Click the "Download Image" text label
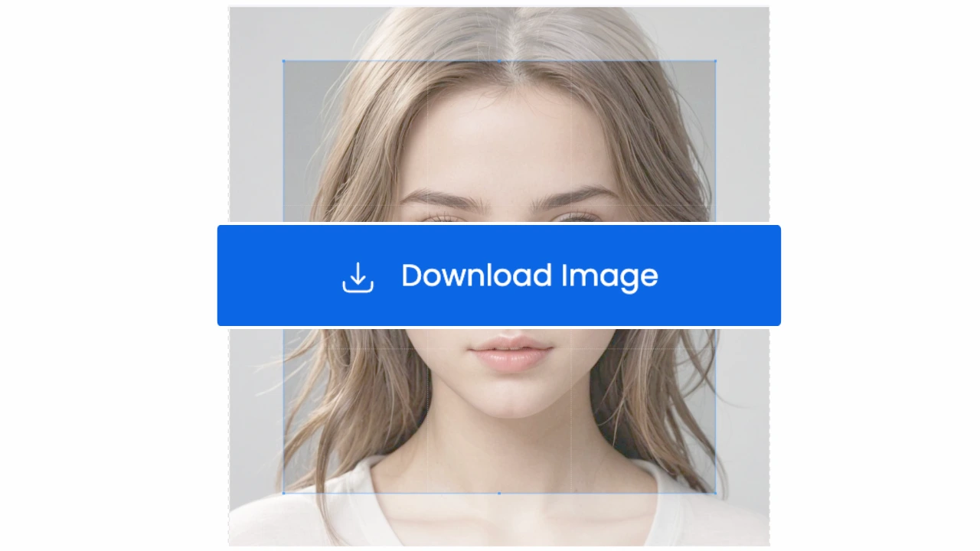 529,275
